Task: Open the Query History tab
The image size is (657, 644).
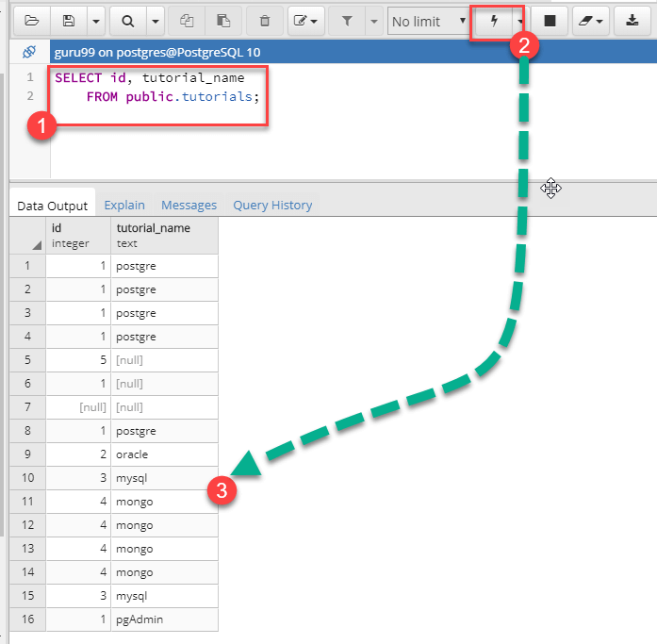Action: tap(271, 205)
